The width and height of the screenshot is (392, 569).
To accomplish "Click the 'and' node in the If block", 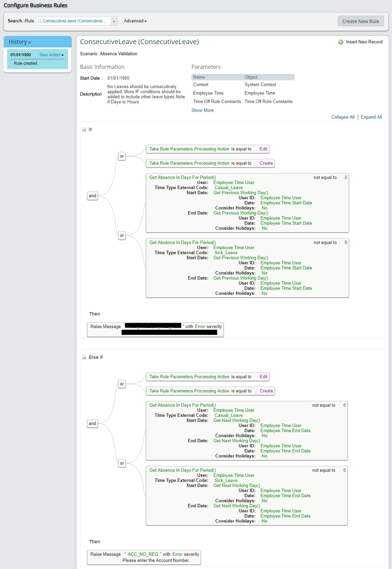I will tap(92, 196).
